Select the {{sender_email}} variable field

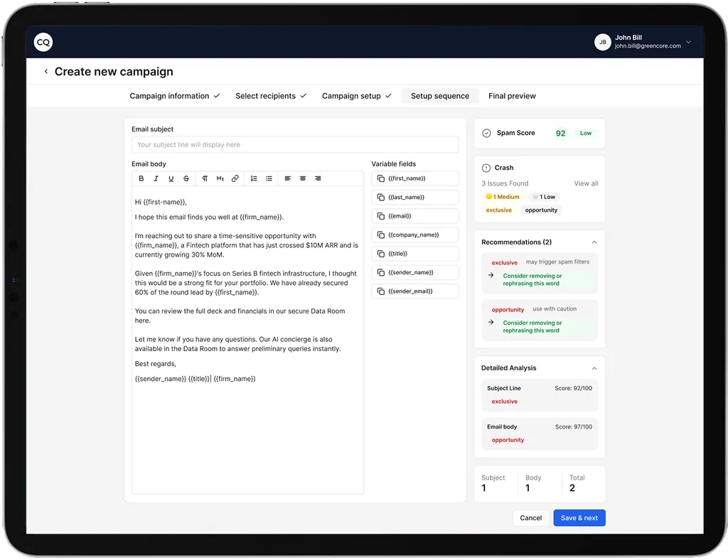[x=414, y=291]
